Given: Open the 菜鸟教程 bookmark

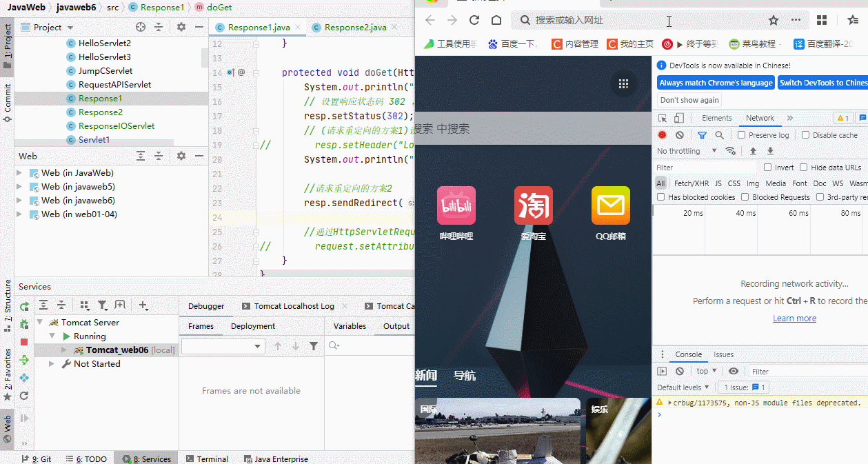Looking at the screenshot, I should pyautogui.click(x=752, y=43).
